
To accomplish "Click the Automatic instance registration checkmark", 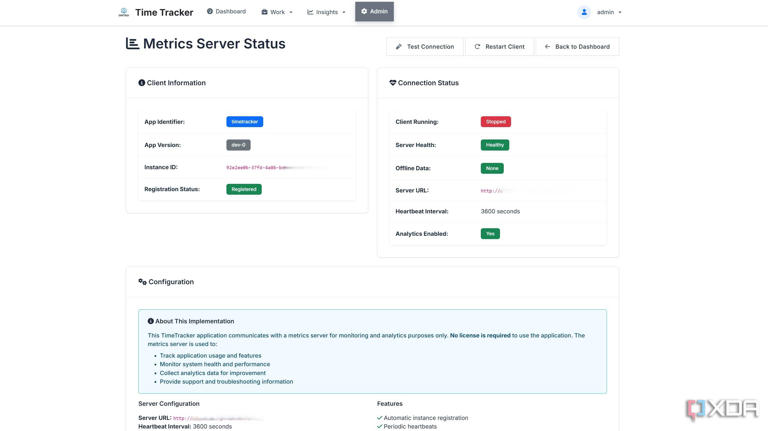I will [380, 418].
